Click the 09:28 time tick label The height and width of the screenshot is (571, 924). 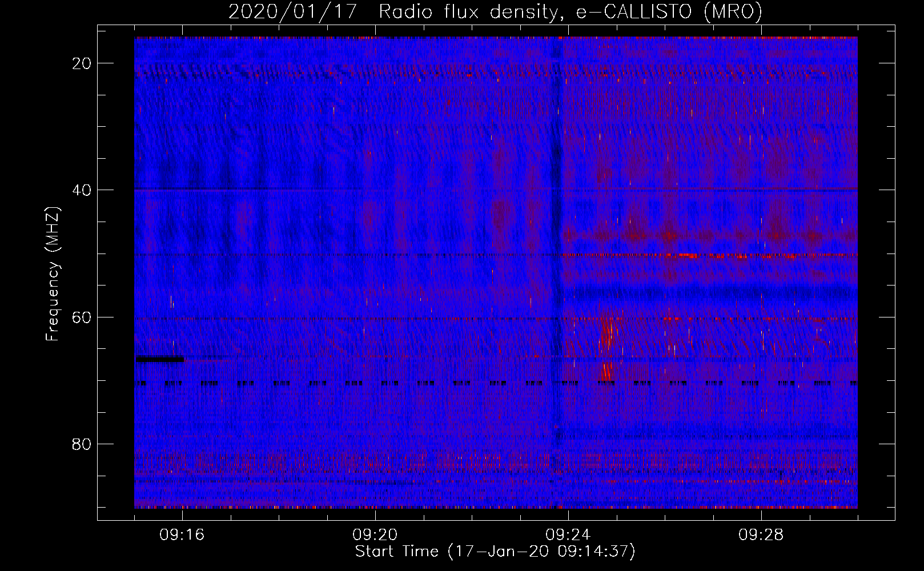click(761, 535)
